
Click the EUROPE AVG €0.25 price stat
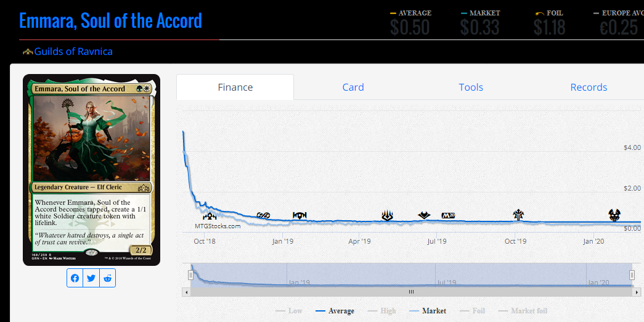(x=619, y=23)
